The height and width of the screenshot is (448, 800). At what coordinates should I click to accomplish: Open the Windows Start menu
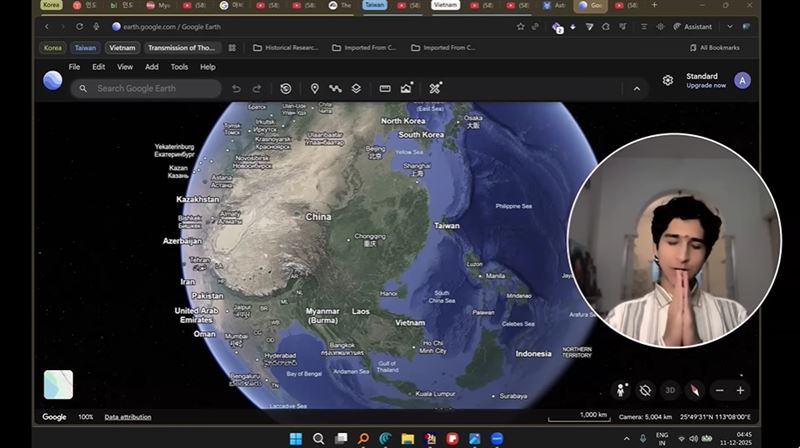(295, 438)
